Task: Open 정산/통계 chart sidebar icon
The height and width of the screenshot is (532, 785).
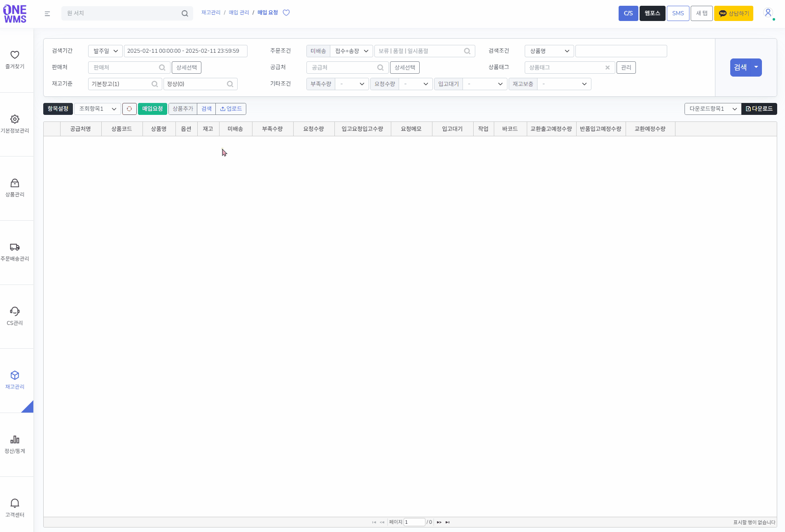Action: pos(15,440)
